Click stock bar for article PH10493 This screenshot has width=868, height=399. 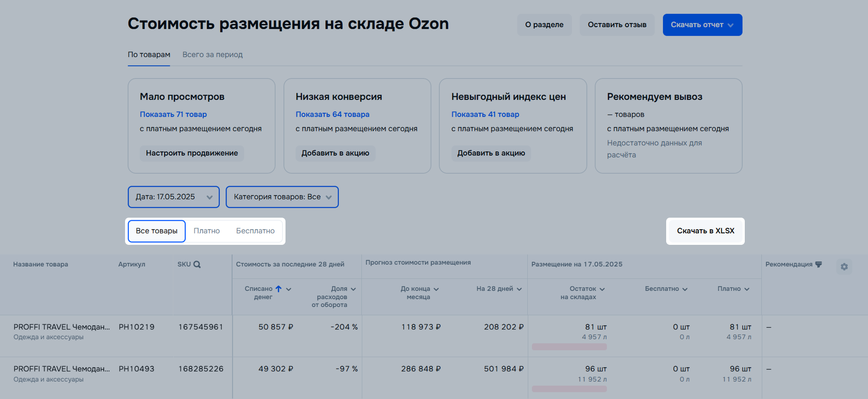(569, 389)
